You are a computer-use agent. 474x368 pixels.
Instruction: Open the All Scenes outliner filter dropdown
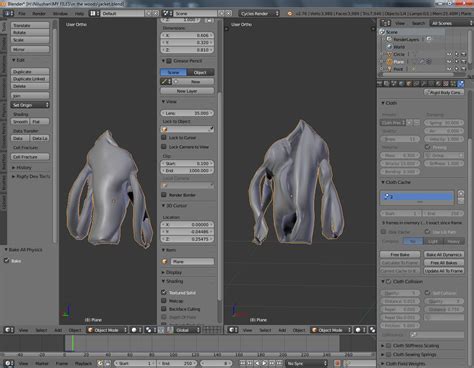[x=451, y=23]
